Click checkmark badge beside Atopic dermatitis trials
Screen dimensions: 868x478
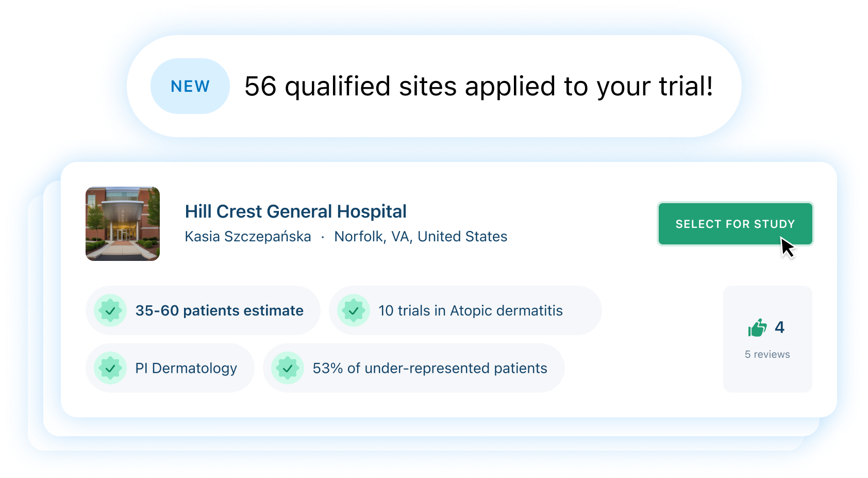[x=354, y=310]
